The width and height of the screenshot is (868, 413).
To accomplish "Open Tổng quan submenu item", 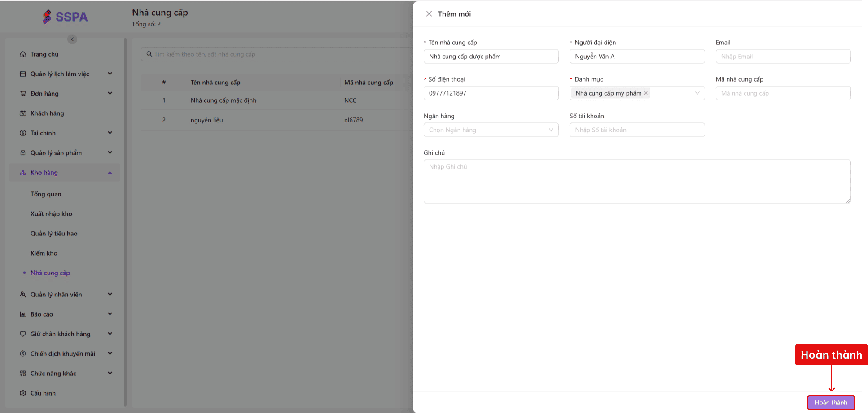I will point(46,194).
